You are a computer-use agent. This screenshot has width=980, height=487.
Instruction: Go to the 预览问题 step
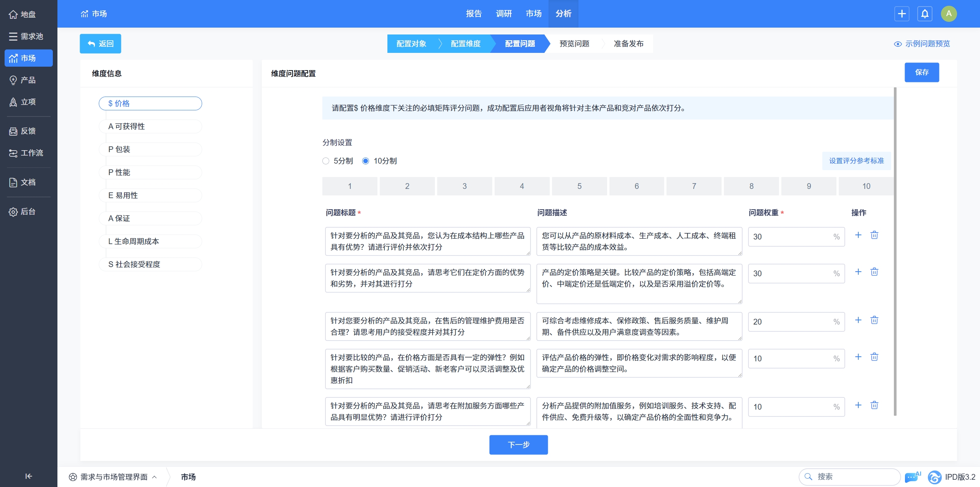[x=574, y=44]
